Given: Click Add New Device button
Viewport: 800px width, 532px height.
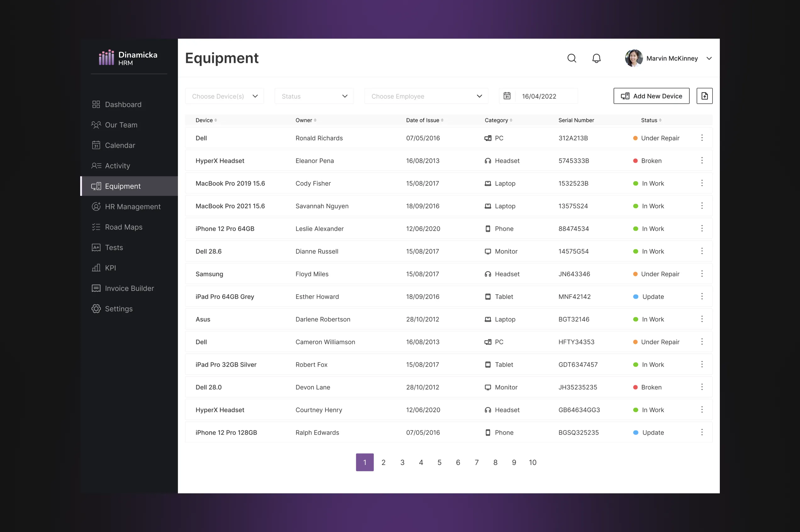Looking at the screenshot, I should click(651, 96).
